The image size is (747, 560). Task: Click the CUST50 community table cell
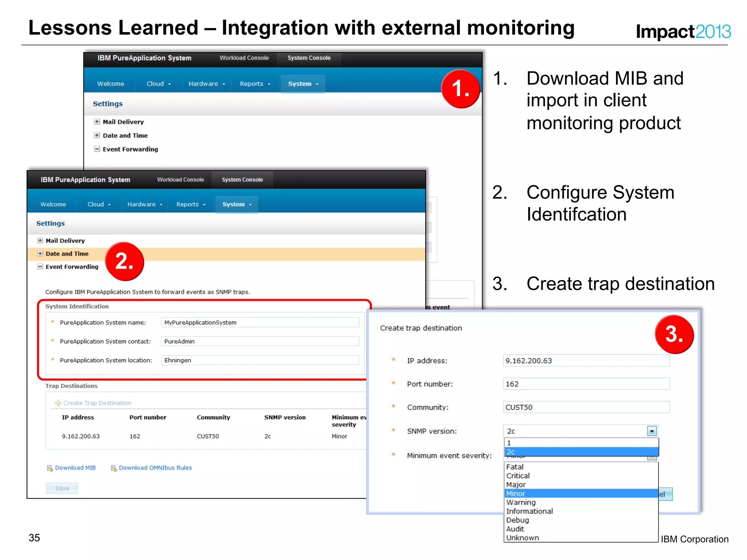coord(208,436)
